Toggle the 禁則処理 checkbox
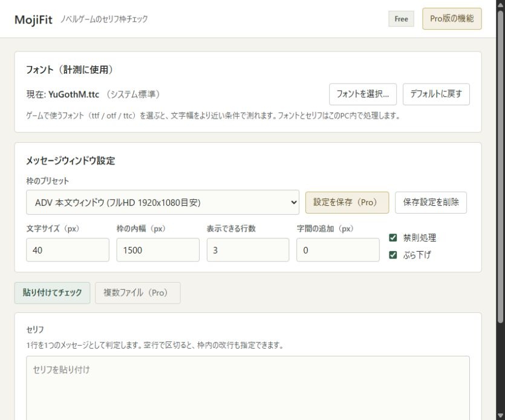 pyautogui.click(x=393, y=238)
